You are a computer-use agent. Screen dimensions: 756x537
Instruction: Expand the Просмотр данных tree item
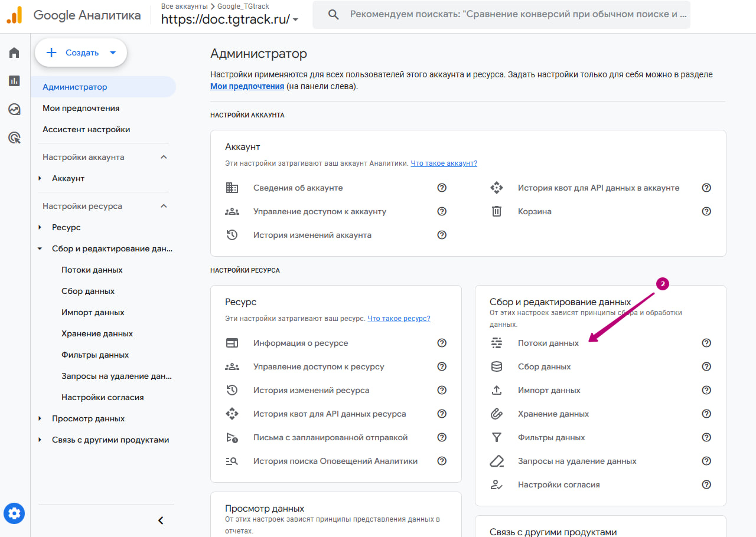[40, 418]
